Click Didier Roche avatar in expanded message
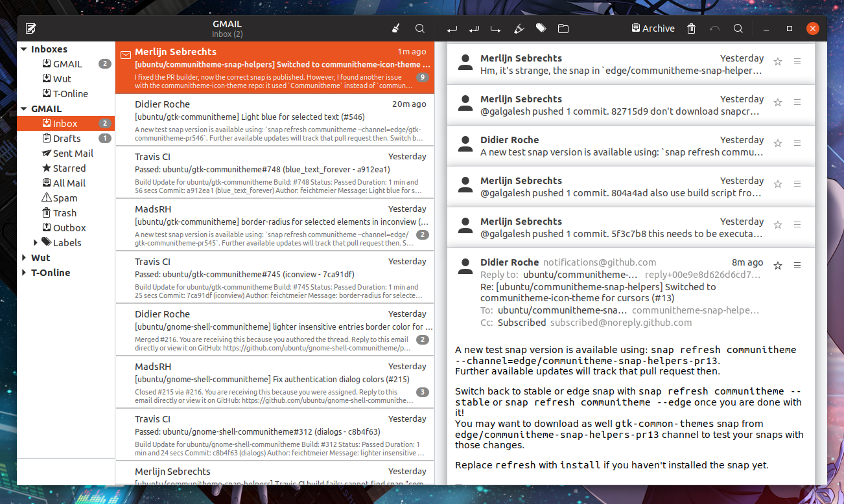 [465, 266]
